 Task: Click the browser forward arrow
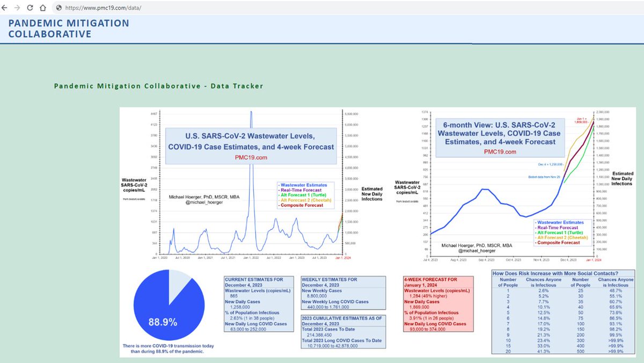click(x=17, y=9)
